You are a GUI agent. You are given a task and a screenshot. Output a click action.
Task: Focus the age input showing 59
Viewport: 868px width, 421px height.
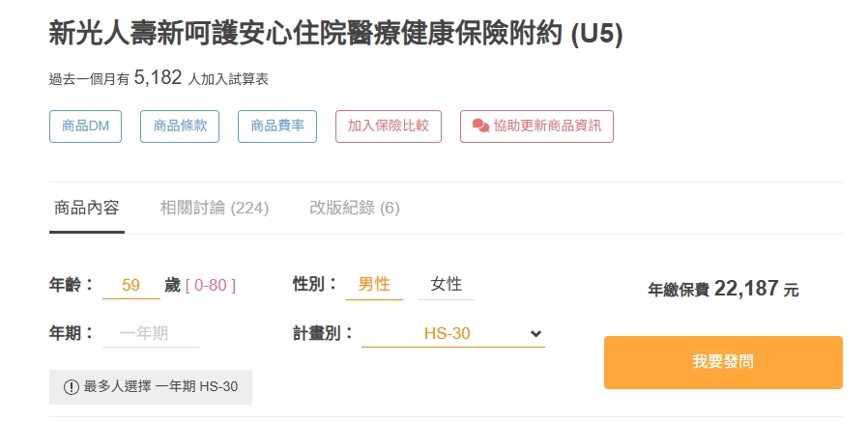coord(131,285)
